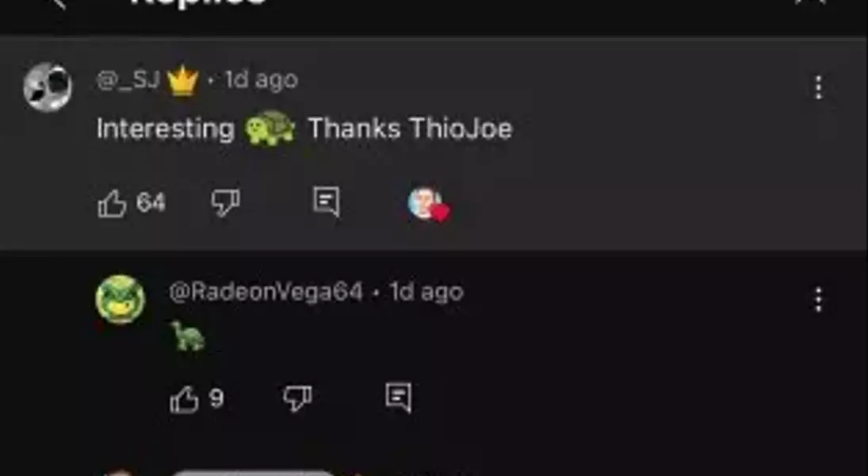Click the "1d ago" timestamp on @_SJ comment
The height and width of the screenshot is (476, 868).
coord(262,81)
